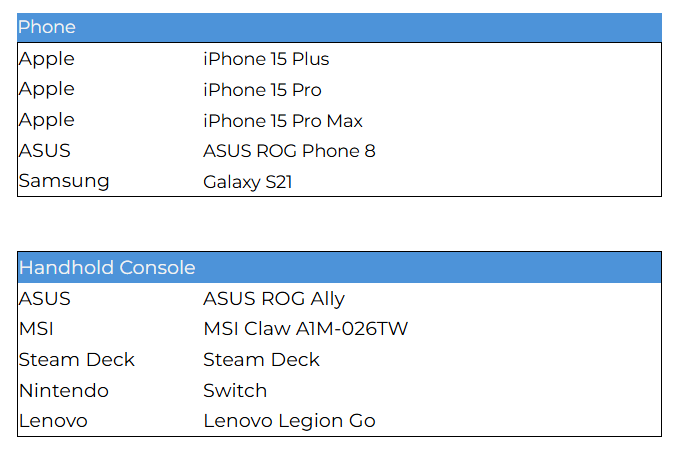Viewport: 673px width, 449px height.
Task: Select the ASUS ROG Phone 8 cell
Action: pos(289,151)
